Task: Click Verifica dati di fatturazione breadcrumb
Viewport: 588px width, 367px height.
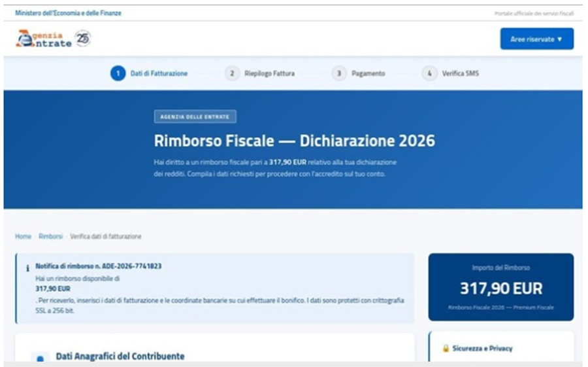Action: pyautogui.click(x=106, y=236)
